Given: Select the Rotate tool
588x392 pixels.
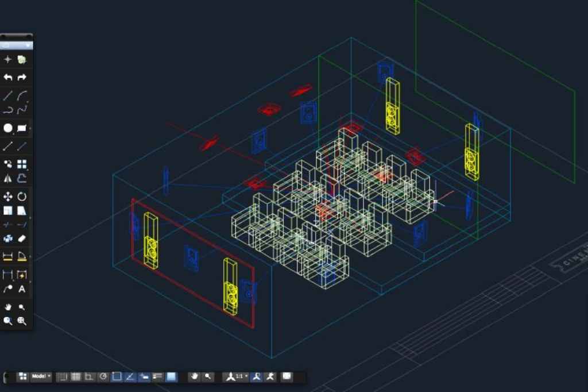Looking at the screenshot, I should (22, 197).
